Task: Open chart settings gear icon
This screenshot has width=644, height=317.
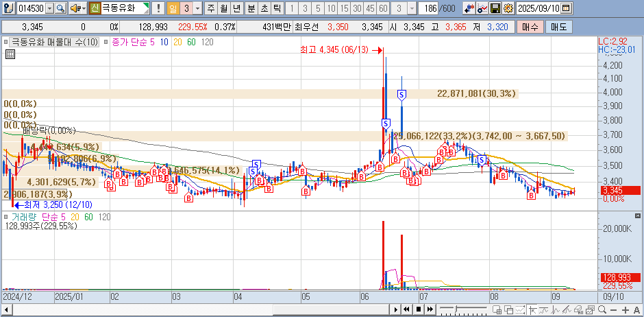Action: (508, 8)
